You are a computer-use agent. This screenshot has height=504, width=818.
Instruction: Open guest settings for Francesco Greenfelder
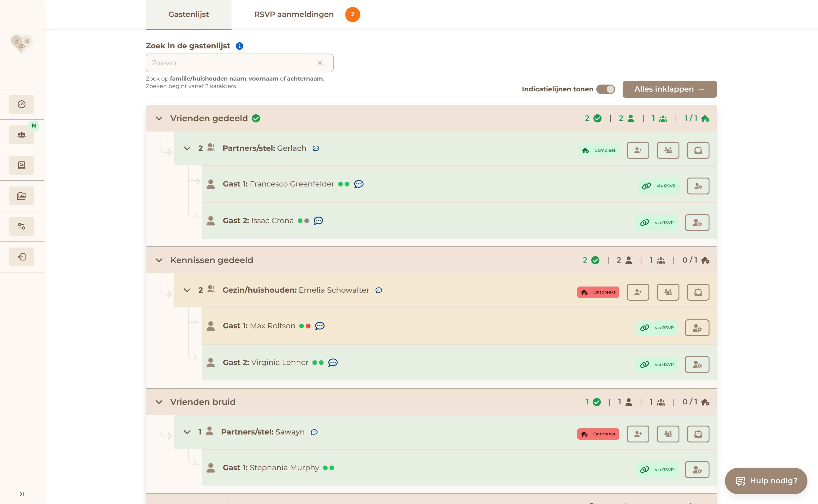coord(698,186)
